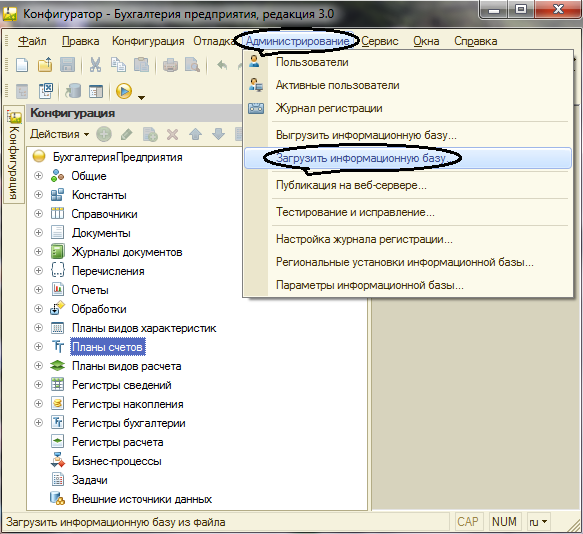Viewport: 583px width, 534px height.
Task: Click the database configuration update icon
Action: 73,91
